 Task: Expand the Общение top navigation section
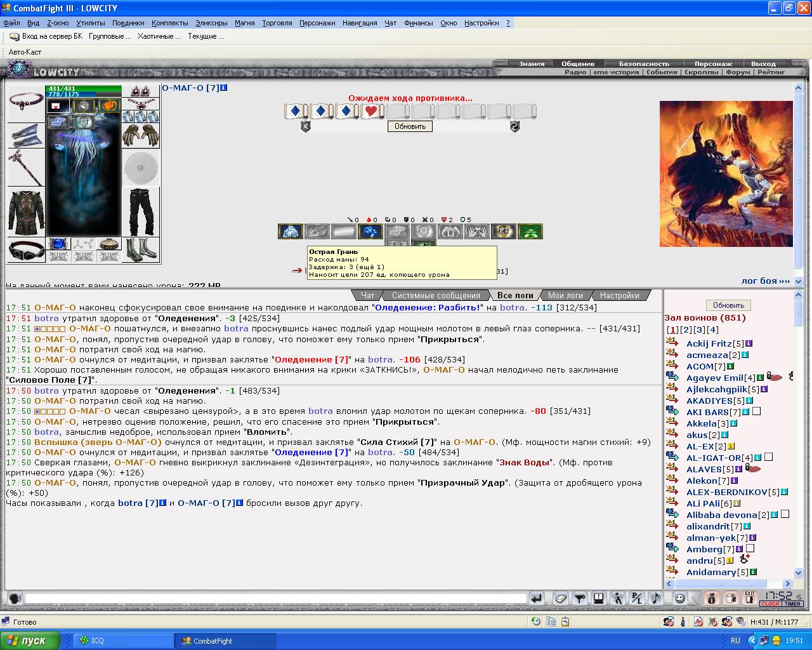(578, 63)
